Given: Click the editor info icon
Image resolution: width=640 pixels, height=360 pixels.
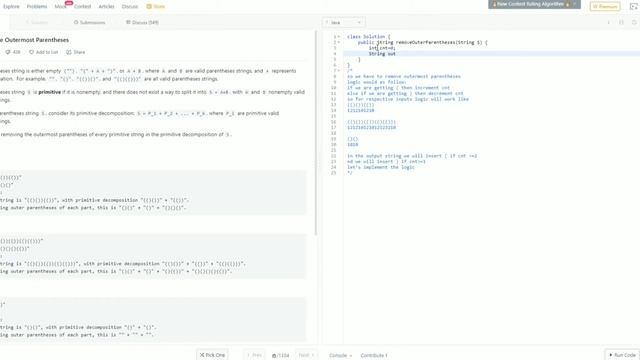Looking at the screenshot, I should pos(609,22).
